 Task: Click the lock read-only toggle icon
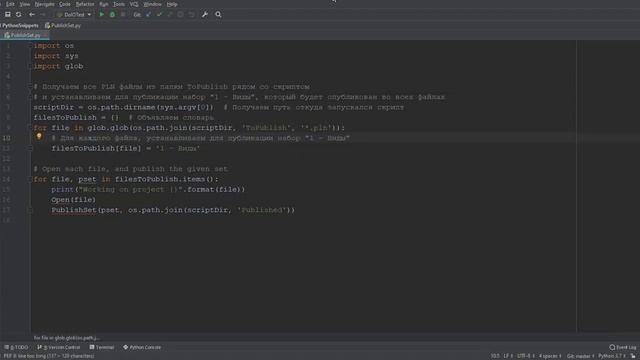pos(633,356)
